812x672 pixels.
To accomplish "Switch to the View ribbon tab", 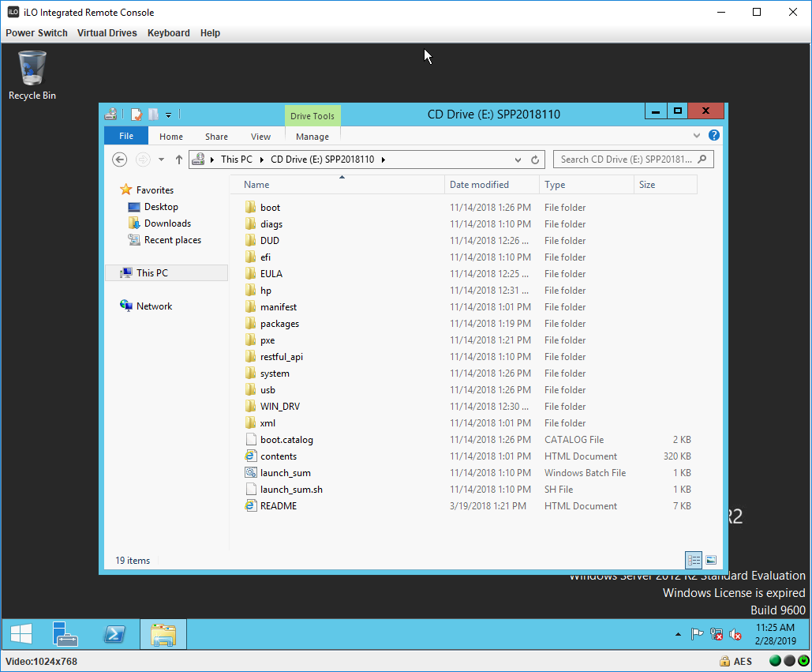I will coord(260,137).
